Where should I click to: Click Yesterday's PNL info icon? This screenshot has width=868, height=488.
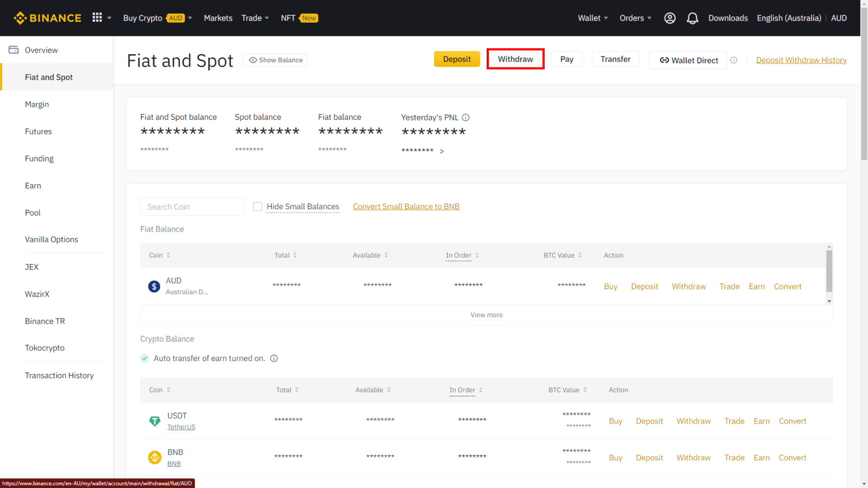click(x=465, y=117)
